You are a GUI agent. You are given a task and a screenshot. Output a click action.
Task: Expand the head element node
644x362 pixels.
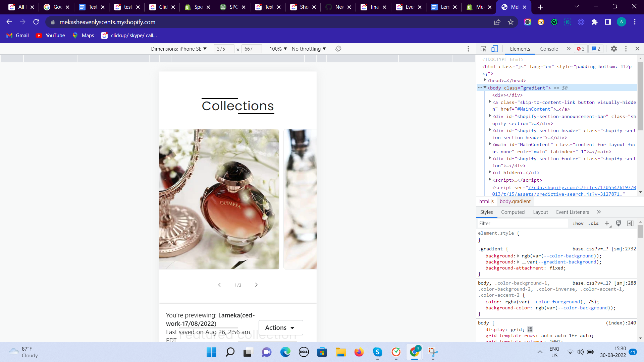click(x=485, y=80)
